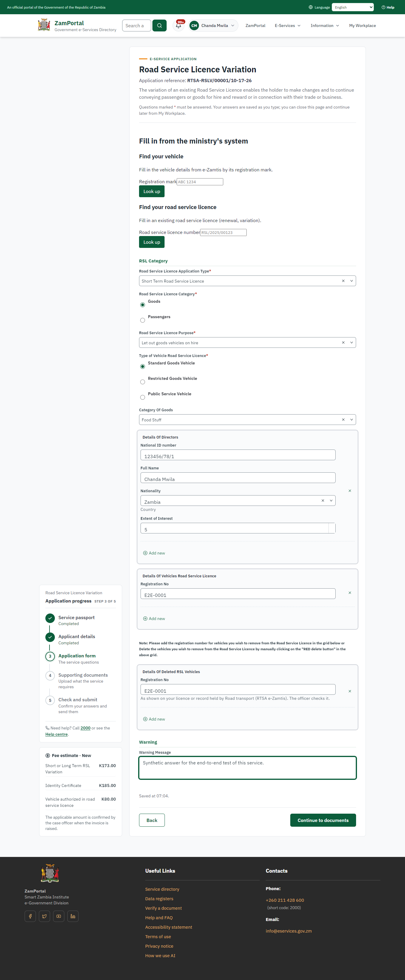Remove the E2E-0001 row in Deleted RSL Vehicles
The width and height of the screenshot is (405, 980).
point(350,691)
